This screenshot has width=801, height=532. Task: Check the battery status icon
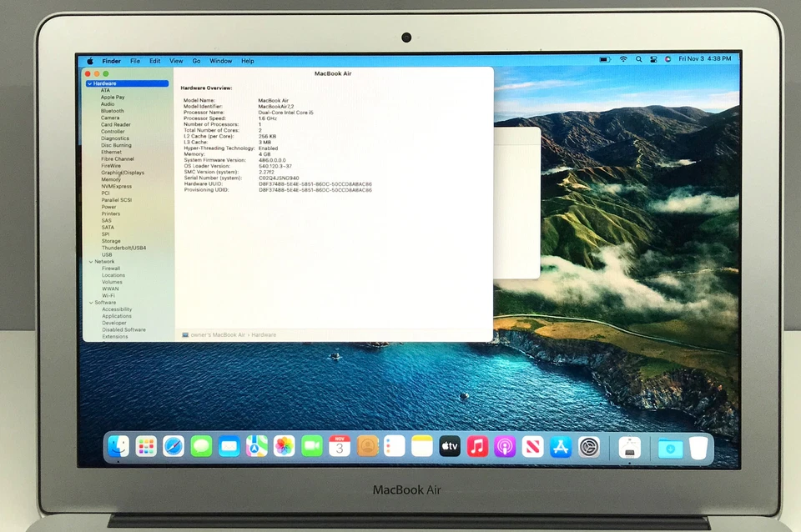(606, 60)
